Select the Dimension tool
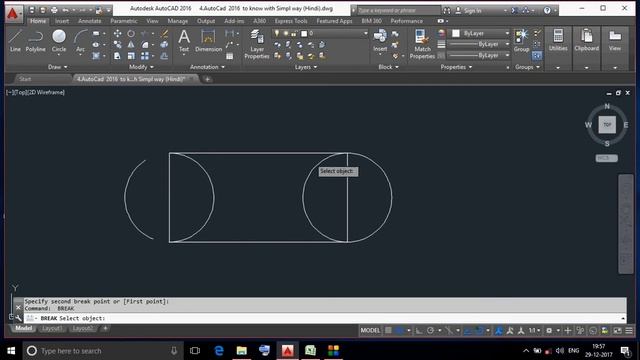 click(x=208, y=41)
